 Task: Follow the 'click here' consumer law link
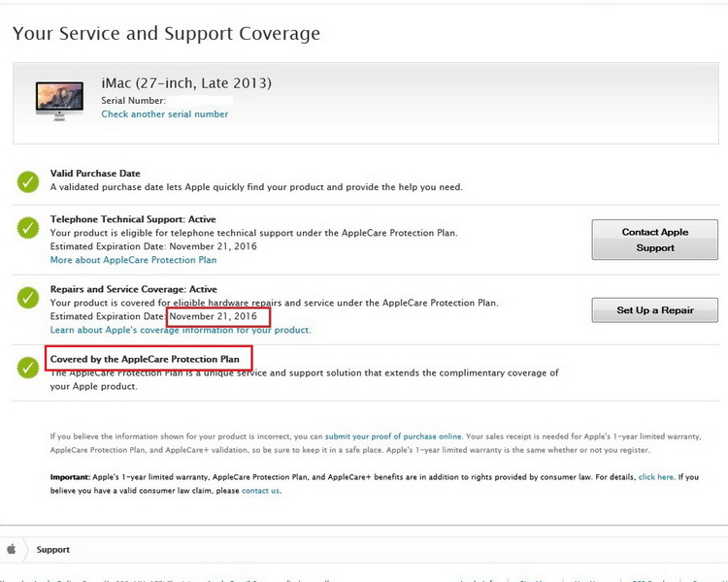pos(655,477)
